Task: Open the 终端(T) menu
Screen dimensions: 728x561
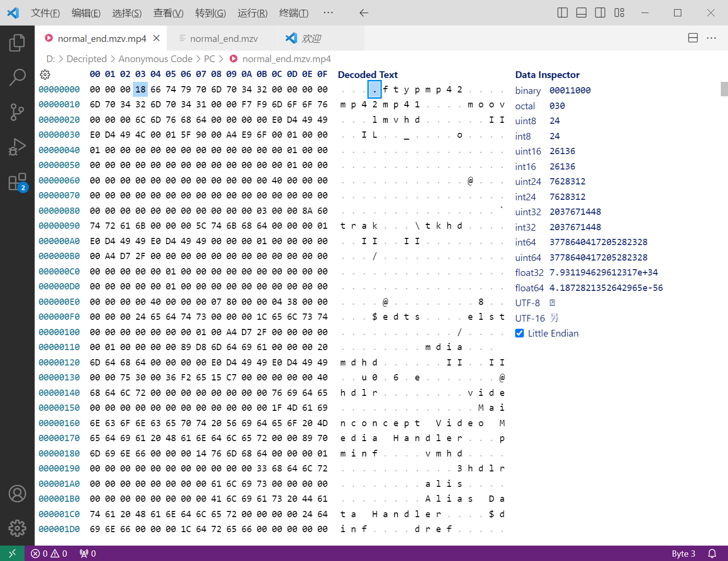Action: point(294,13)
